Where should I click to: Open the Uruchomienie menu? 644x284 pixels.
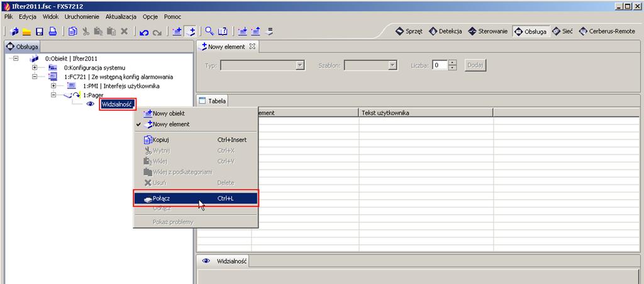tap(82, 17)
